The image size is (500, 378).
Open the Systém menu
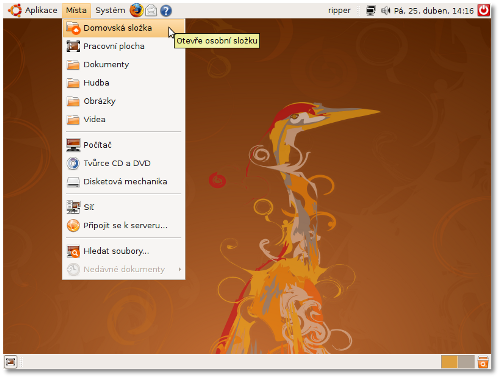pos(110,10)
